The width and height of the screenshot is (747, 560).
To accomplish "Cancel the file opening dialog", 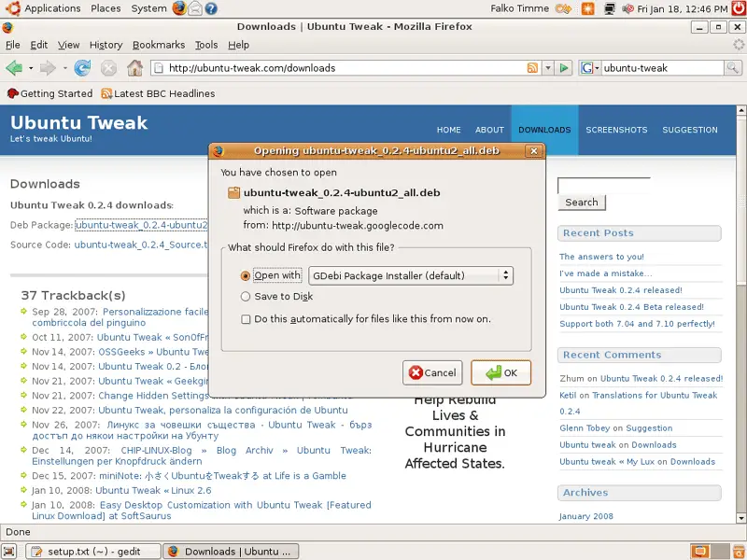I will tap(432, 372).
